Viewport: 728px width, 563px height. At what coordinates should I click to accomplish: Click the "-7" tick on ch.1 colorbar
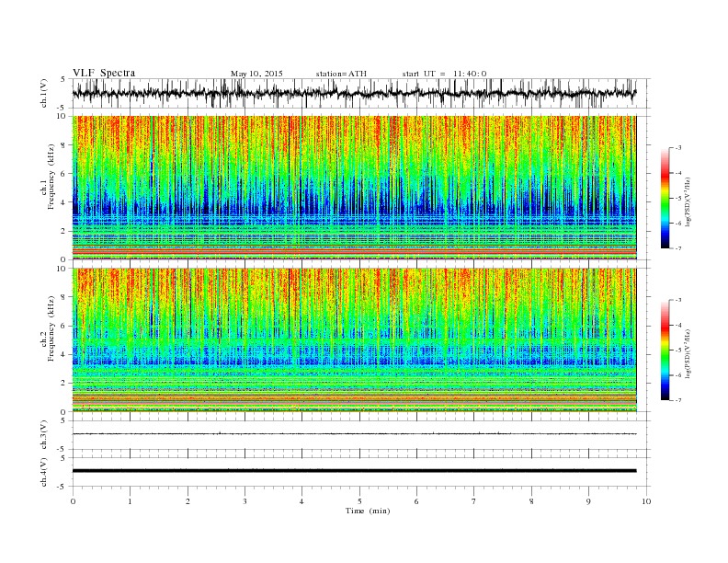[678, 248]
